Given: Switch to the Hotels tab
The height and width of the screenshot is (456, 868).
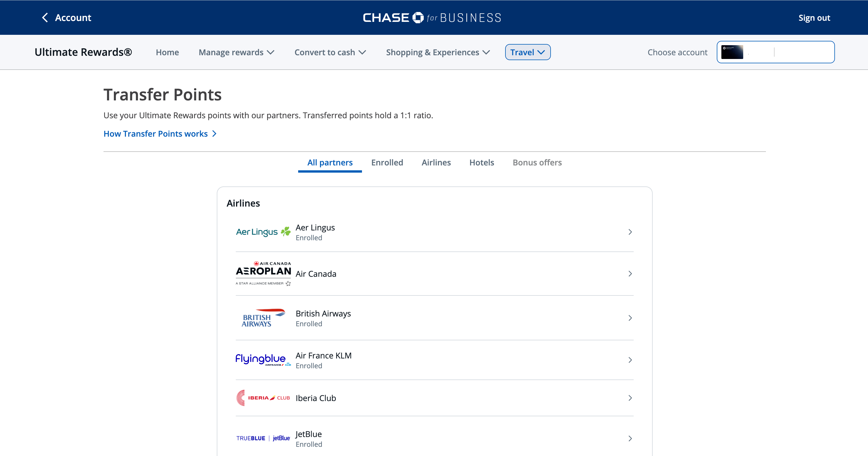Looking at the screenshot, I should pyautogui.click(x=482, y=162).
